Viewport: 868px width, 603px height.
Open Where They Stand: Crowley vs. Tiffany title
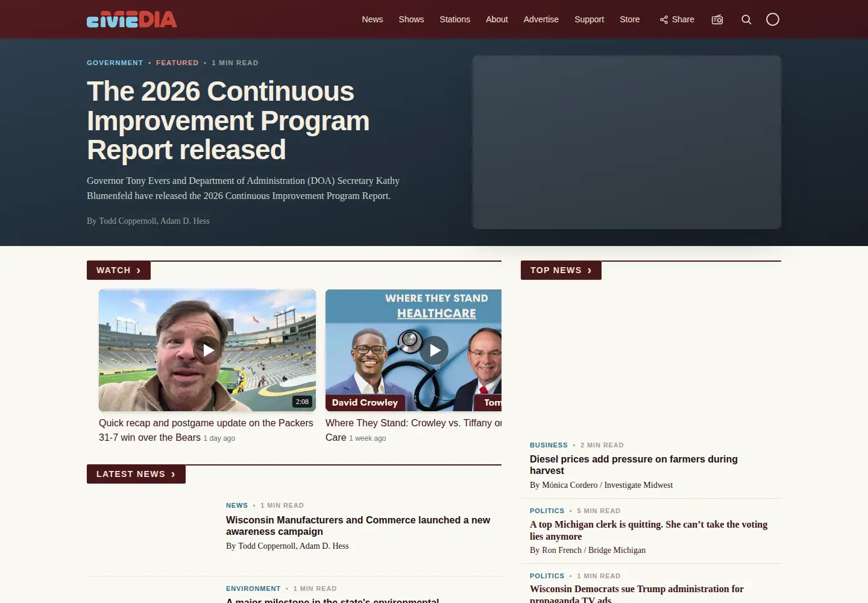[414, 430]
